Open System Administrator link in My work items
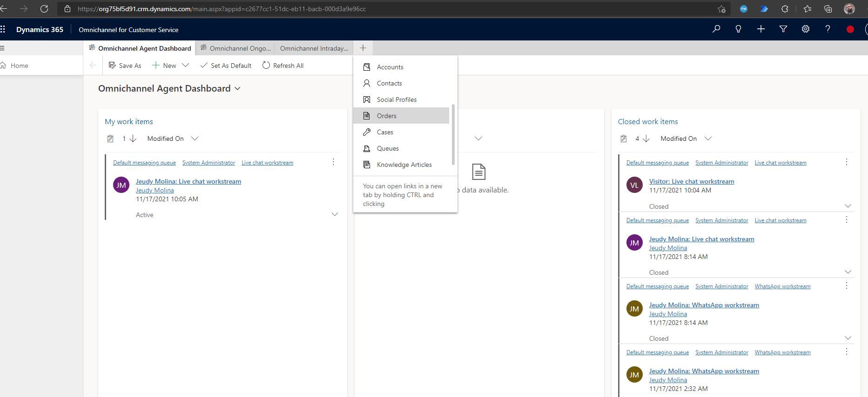This screenshot has height=397, width=868. (209, 163)
